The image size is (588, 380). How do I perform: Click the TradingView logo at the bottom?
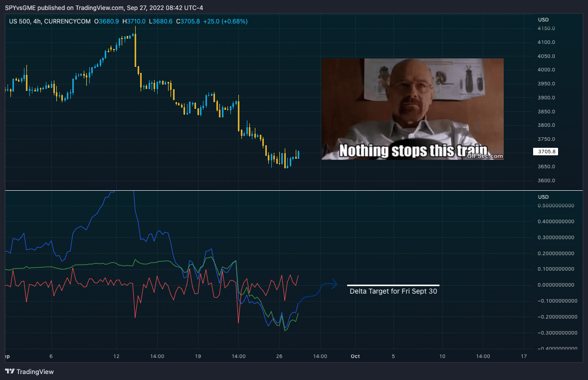29,372
